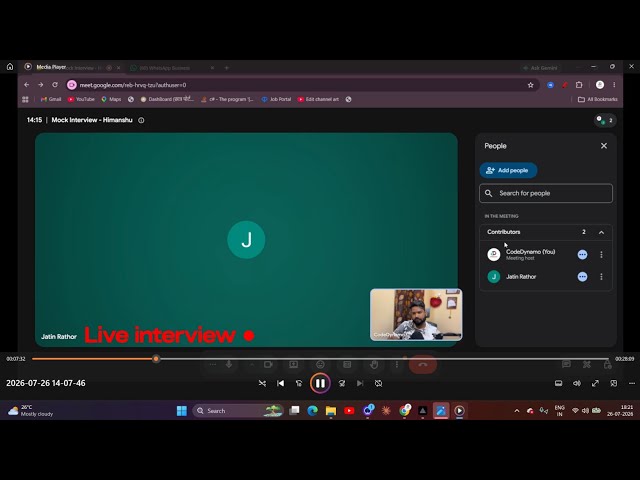Select the Jatin Rathor participant row
The height and width of the screenshot is (480, 640).
(546, 277)
